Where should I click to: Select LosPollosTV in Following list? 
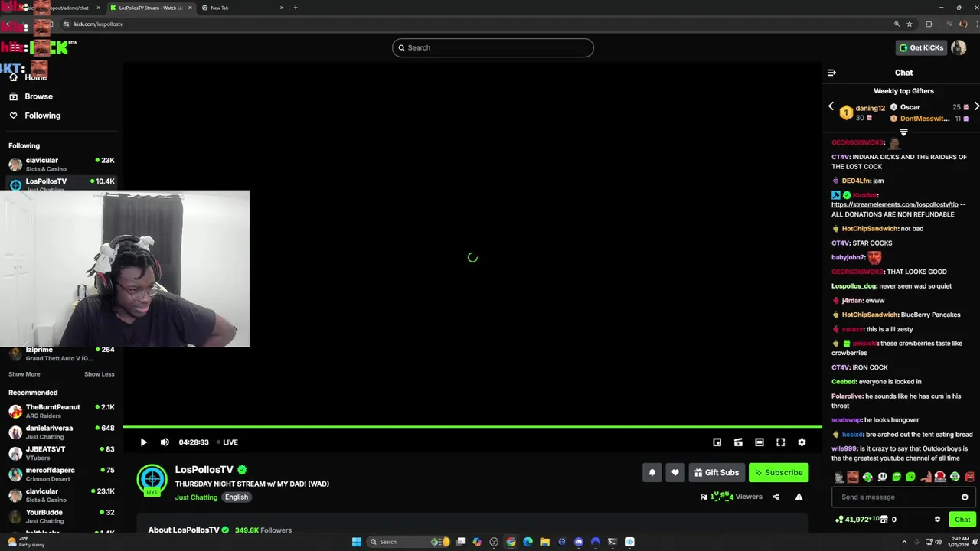pyautogui.click(x=61, y=184)
